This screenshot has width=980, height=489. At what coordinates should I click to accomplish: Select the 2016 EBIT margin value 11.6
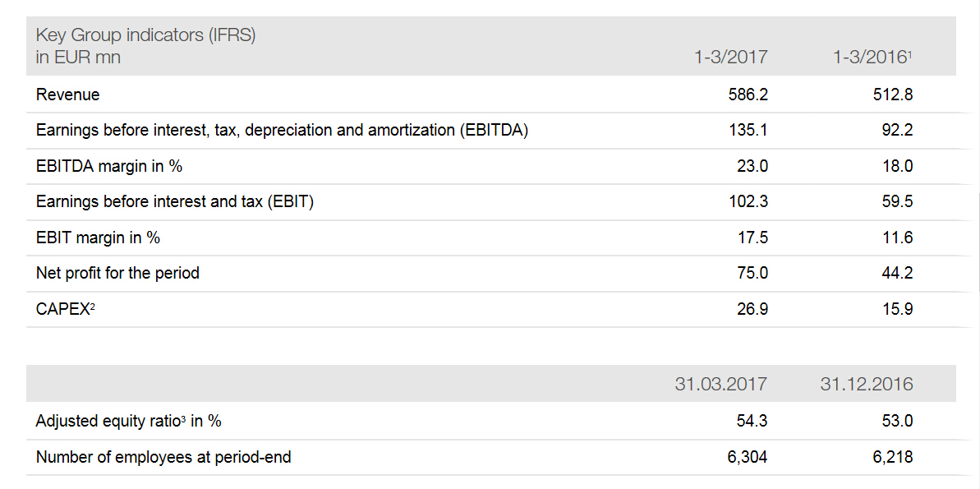click(x=898, y=238)
